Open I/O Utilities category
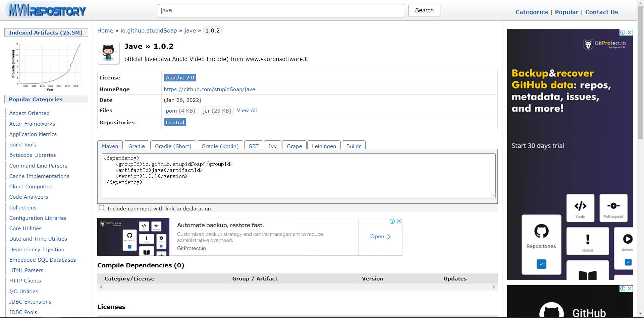 (24, 291)
